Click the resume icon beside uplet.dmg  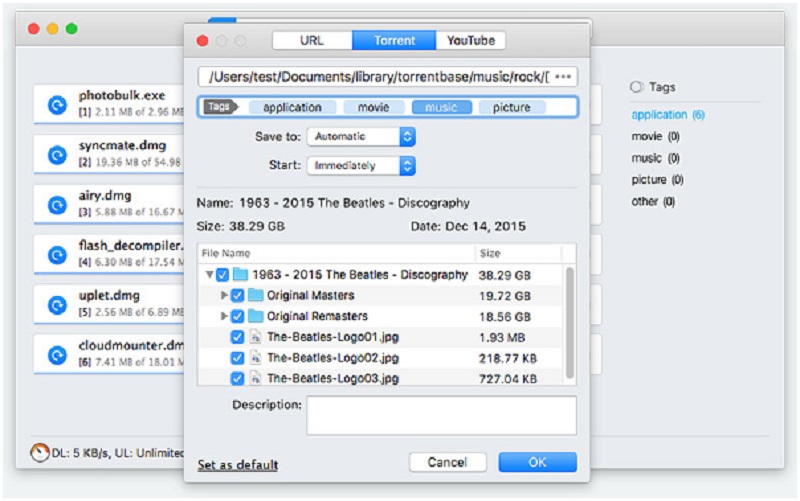pyautogui.click(x=57, y=303)
